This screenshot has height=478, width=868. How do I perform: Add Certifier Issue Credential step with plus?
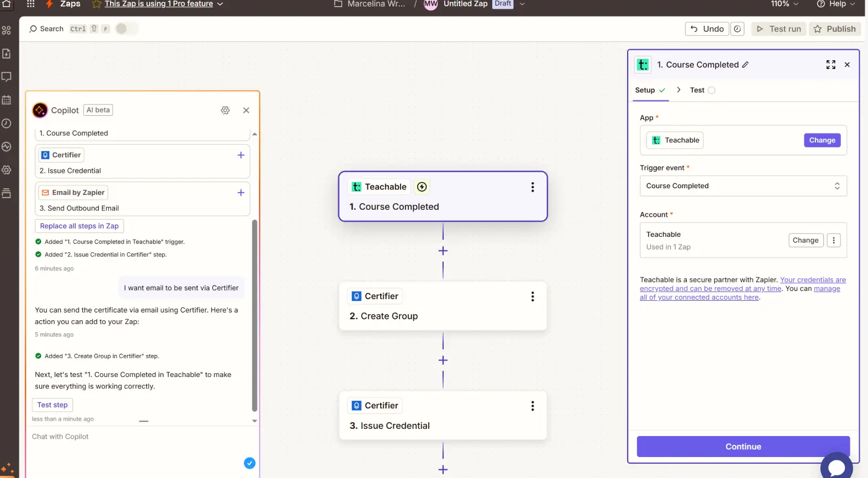click(241, 155)
